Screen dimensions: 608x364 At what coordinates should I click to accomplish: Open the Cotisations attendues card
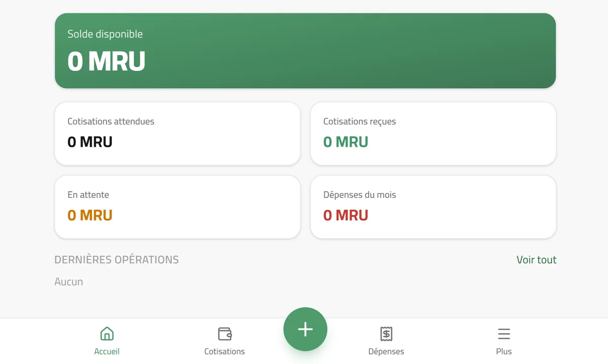(x=177, y=134)
